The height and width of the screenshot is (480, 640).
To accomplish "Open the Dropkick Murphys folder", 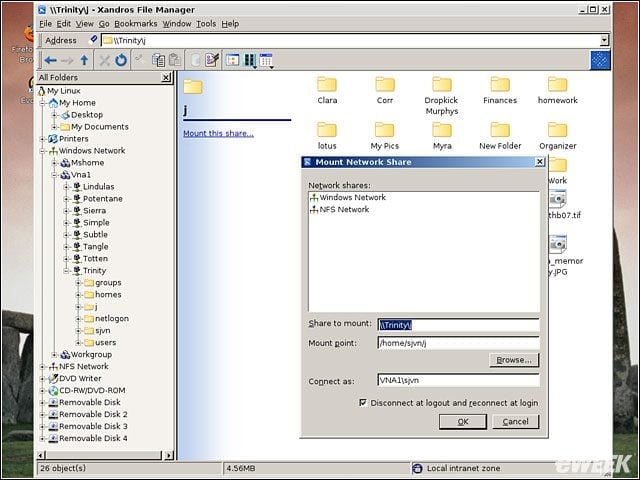I will [x=442, y=96].
